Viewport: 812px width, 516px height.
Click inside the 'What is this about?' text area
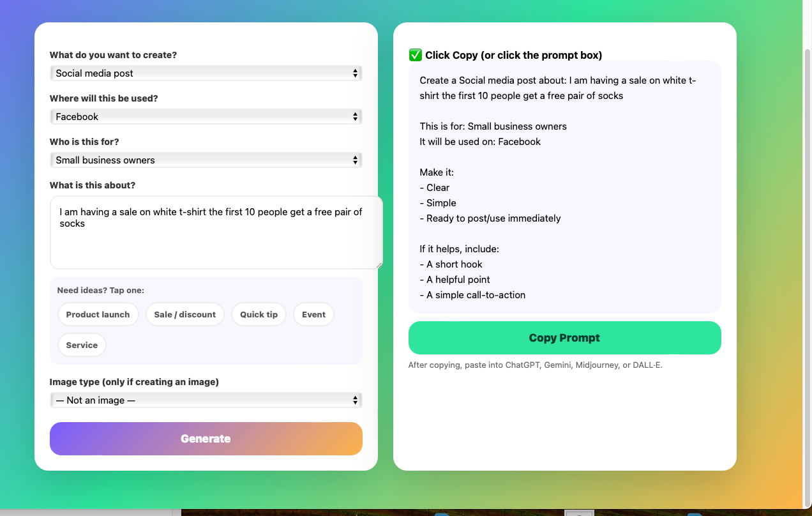coord(216,243)
